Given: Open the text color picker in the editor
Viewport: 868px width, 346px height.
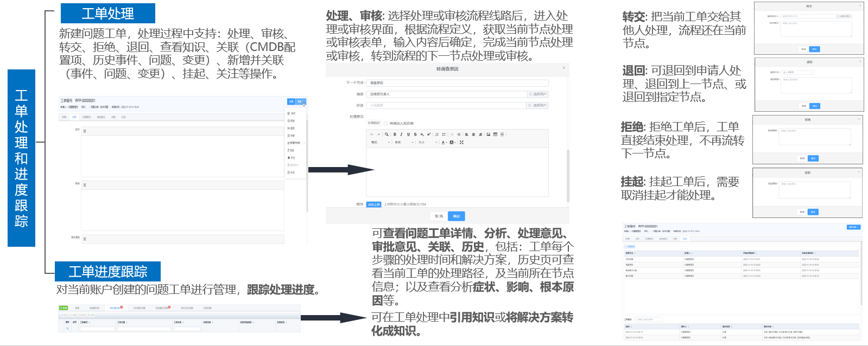Looking at the screenshot, I should (x=444, y=143).
